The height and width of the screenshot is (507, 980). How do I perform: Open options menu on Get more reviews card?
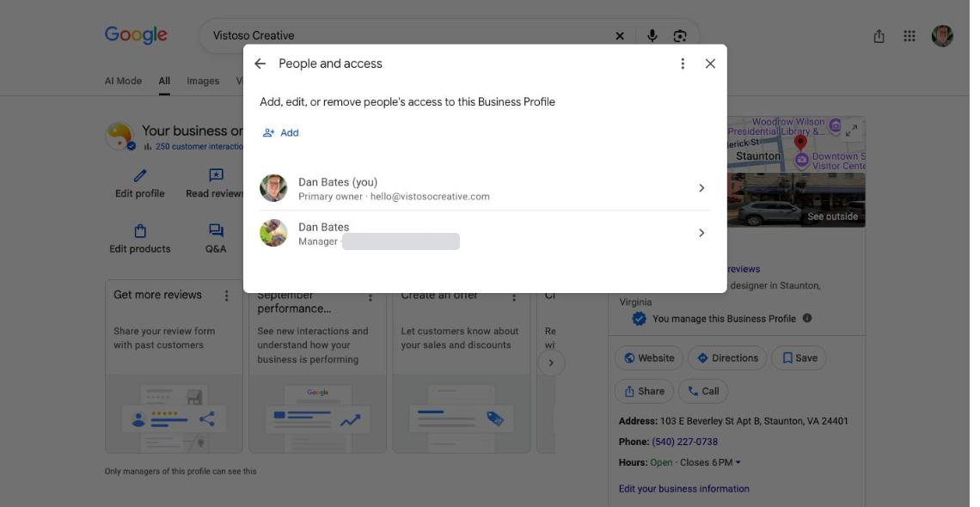click(227, 296)
